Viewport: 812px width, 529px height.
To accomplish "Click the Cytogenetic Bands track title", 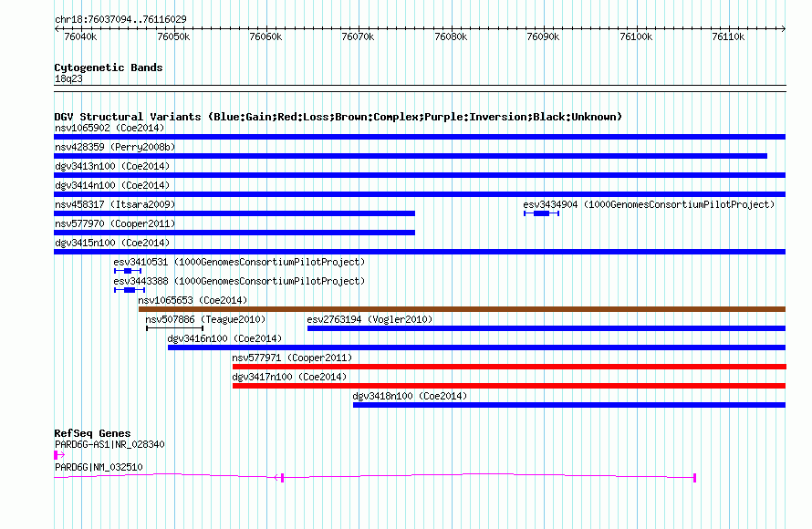I will pyautogui.click(x=109, y=67).
